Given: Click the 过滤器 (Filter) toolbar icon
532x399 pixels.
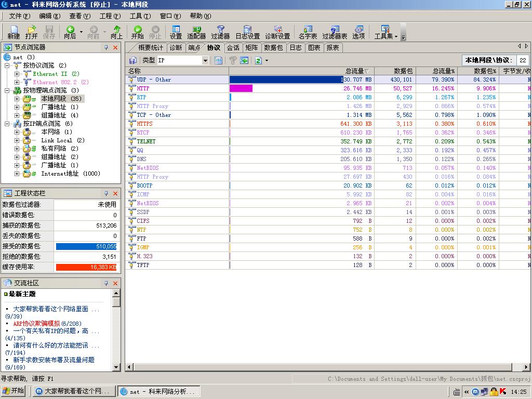Looking at the screenshot, I should pyautogui.click(x=220, y=32).
